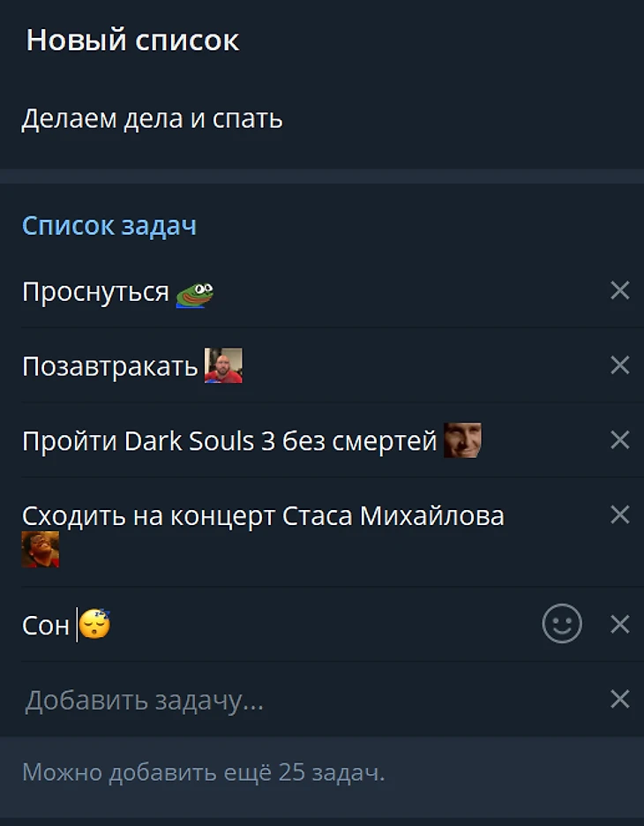Remove the Проснуться task with X

click(620, 290)
